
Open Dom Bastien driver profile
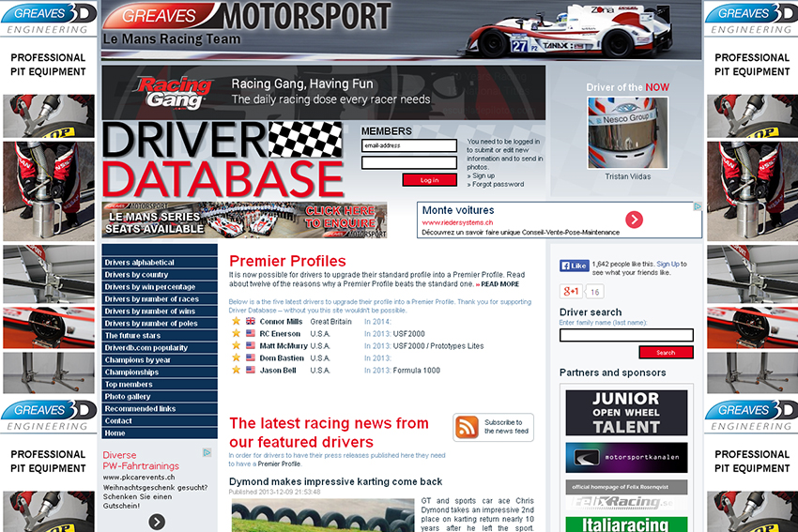coord(282,358)
